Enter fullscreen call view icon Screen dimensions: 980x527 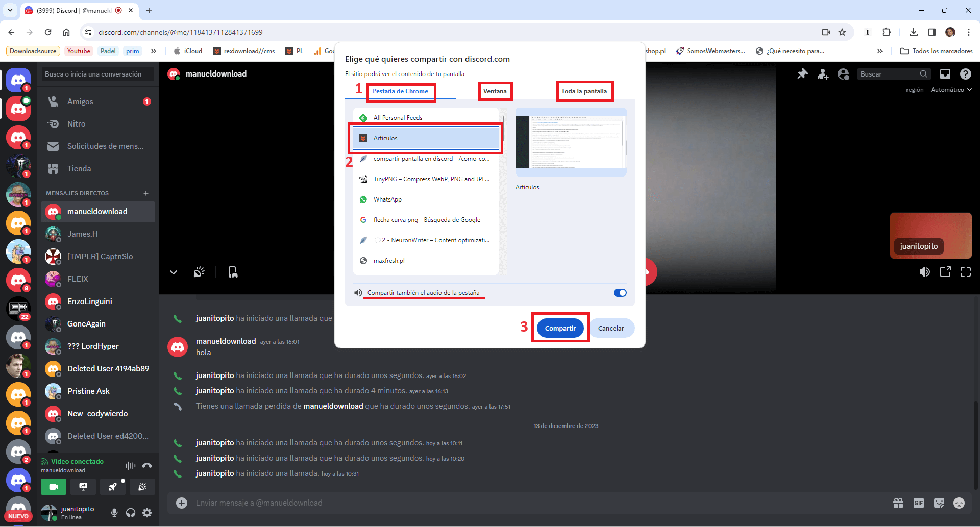pos(966,272)
